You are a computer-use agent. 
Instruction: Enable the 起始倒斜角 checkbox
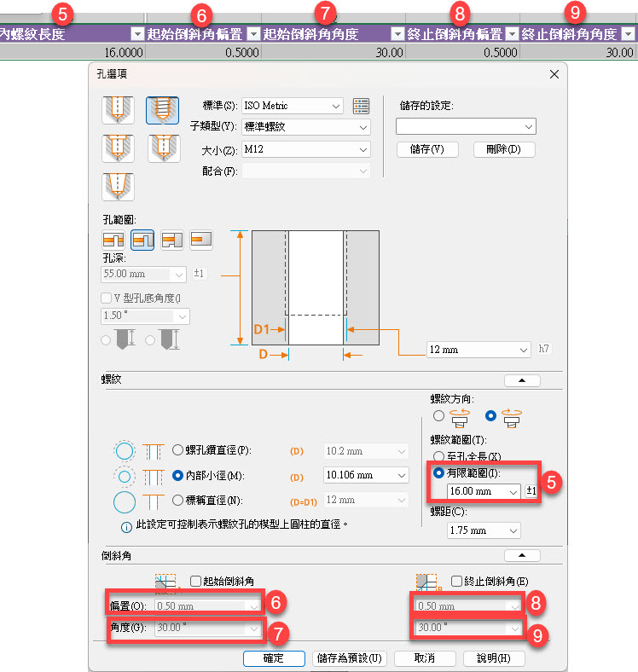(x=196, y=581)
